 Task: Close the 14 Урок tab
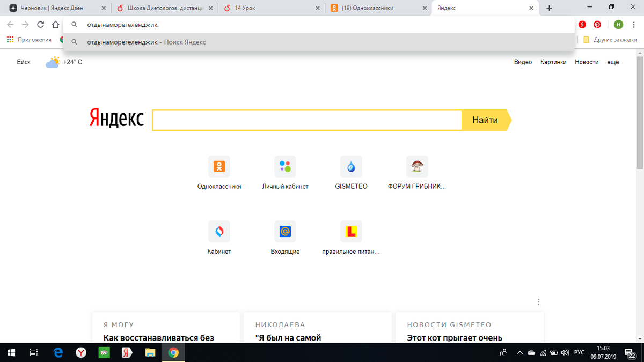tap(318, 9)
